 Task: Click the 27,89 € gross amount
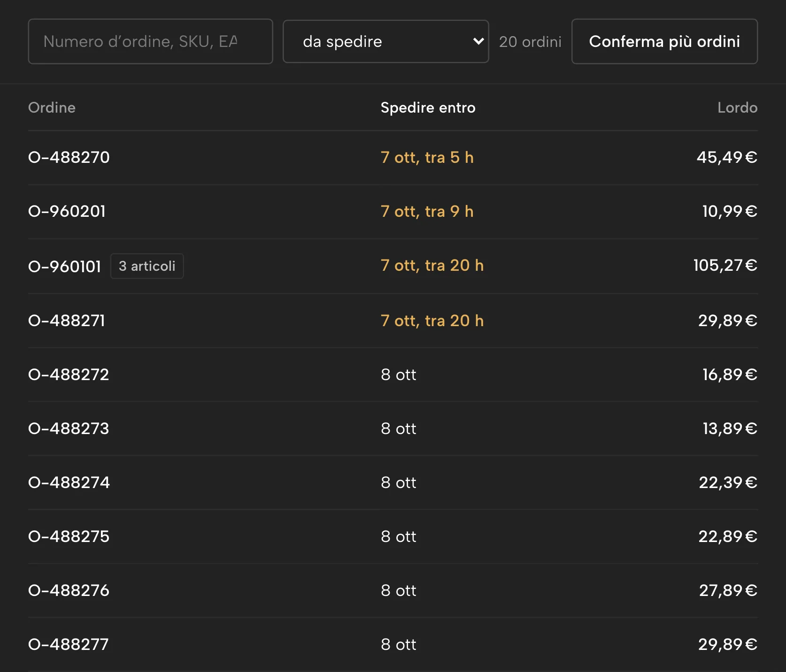click(x=728, y=590)
